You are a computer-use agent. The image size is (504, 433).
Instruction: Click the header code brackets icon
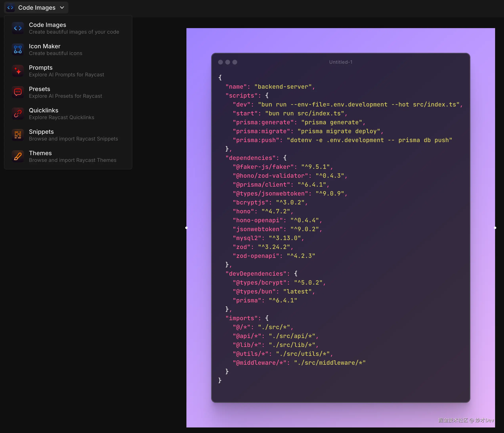(x=10, y=8)
